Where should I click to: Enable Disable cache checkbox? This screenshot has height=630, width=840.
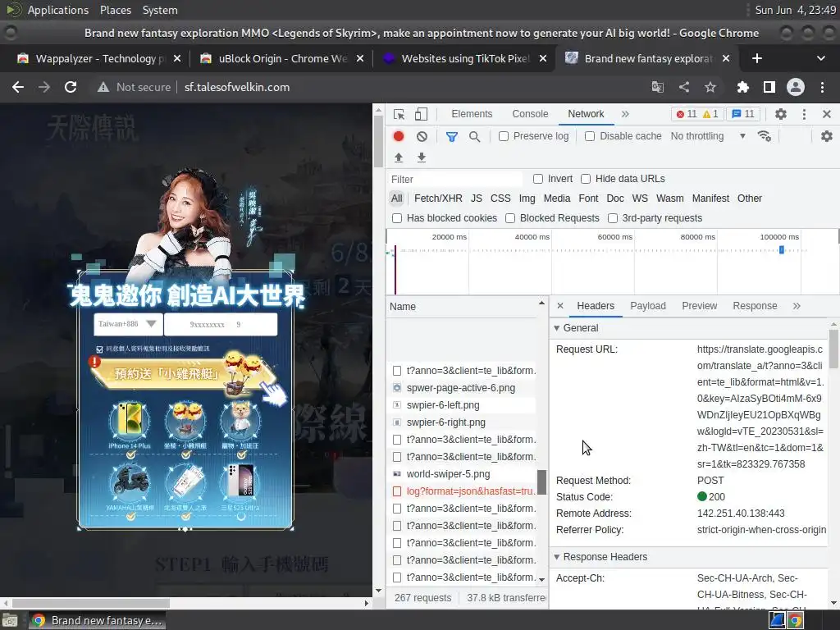(x=590, y=137)
